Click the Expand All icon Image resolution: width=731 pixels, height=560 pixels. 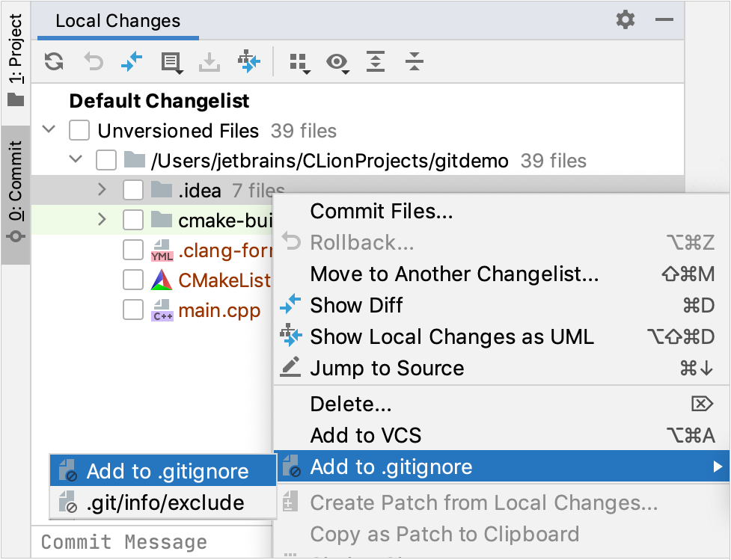(375, 64)
